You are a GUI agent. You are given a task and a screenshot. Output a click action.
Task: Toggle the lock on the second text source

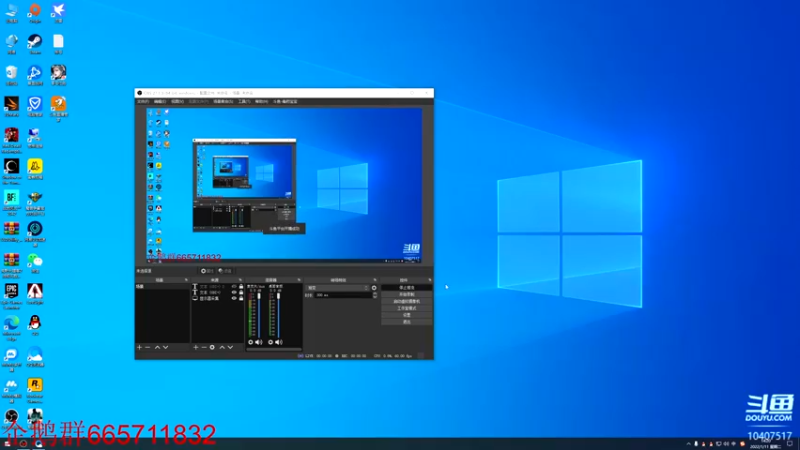(x=241, y=292)
